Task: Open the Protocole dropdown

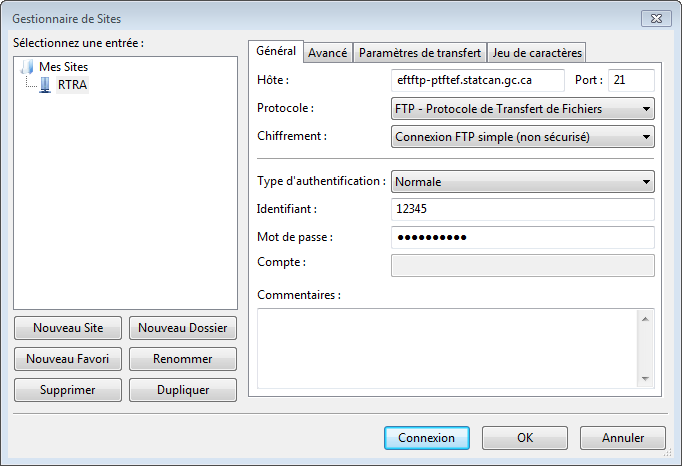Action: 522,109
